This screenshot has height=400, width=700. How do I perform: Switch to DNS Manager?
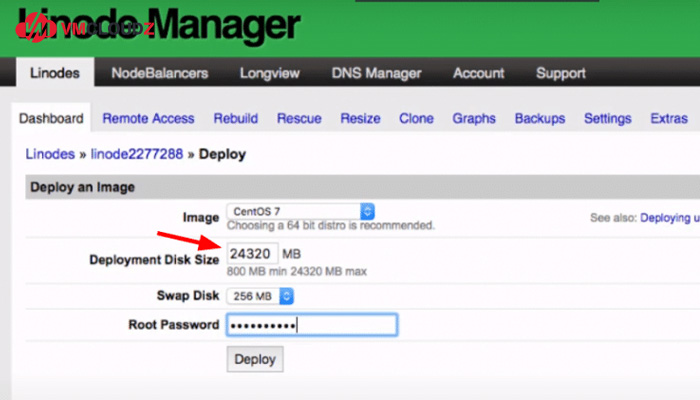click(x=376, y=73)
